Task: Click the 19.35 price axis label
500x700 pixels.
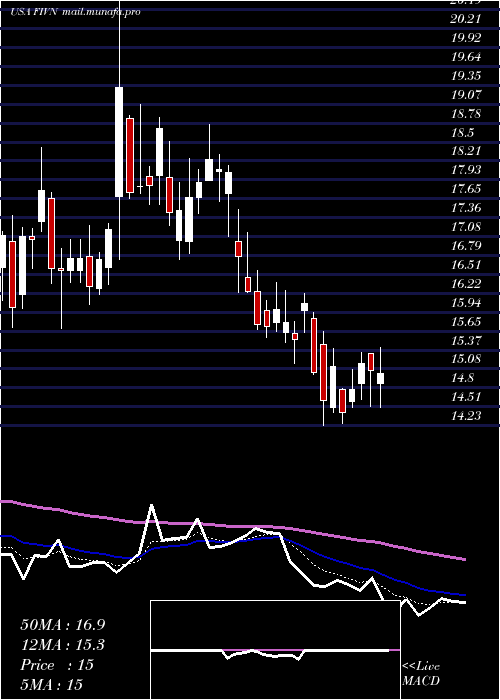Action: point(466,75)
